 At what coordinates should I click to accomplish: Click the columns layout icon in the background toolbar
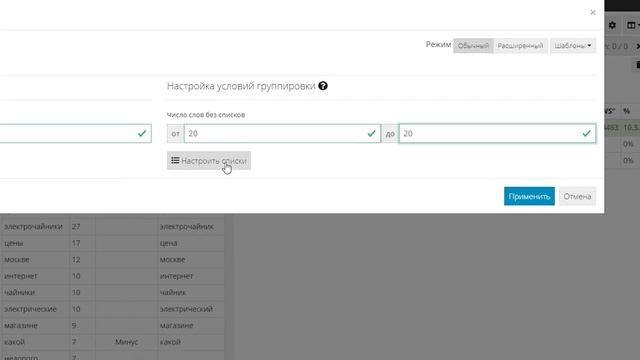[631, 25]
